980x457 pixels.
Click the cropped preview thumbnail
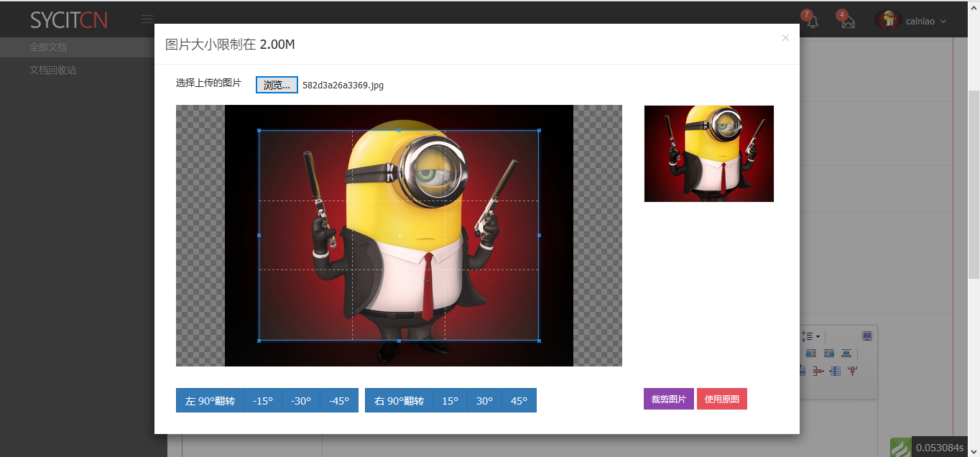(x=708, y=154)
